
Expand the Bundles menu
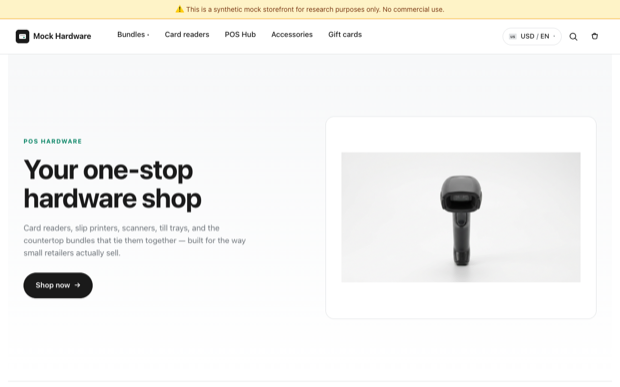pyautogui.click(x=133, y=35)
